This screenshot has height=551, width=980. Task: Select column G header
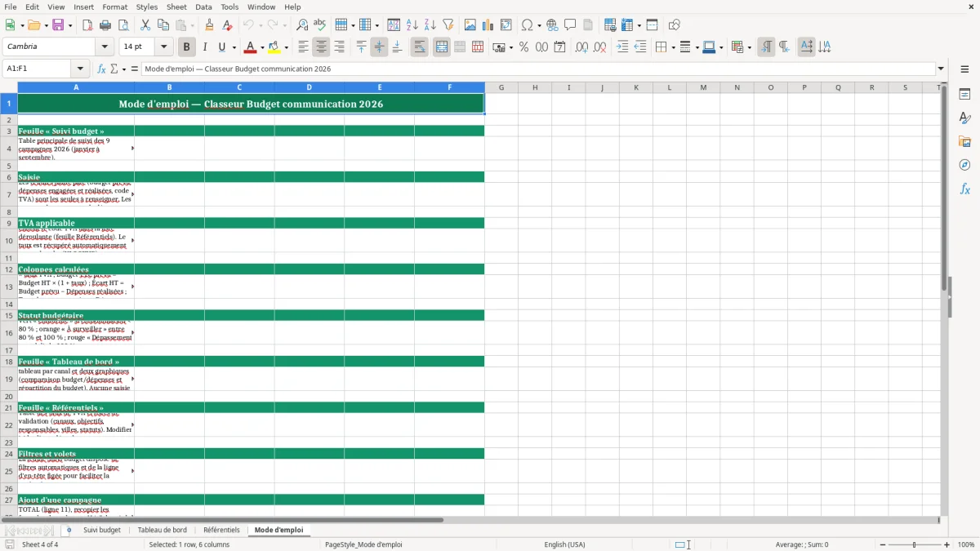[x=501, y=87]
